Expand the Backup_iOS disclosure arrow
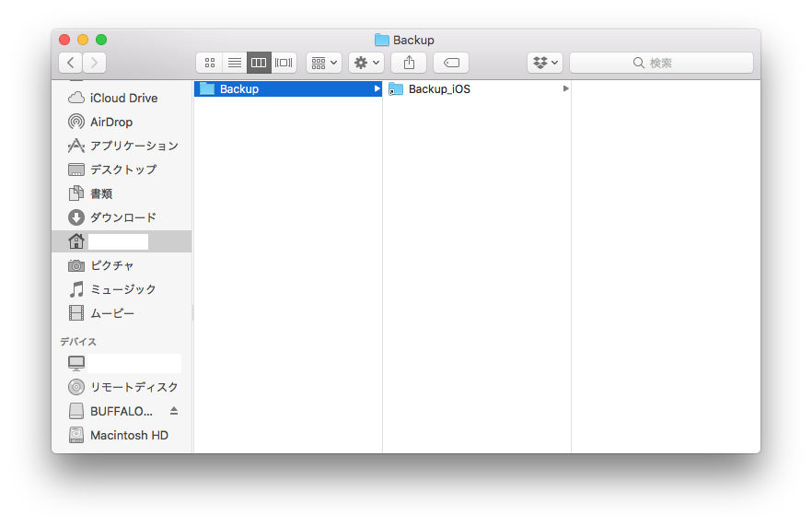The image size is (812, 527). tap(565, 88)
